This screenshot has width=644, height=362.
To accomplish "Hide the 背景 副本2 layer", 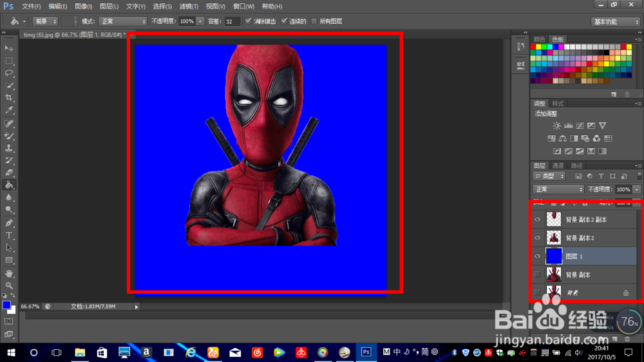I will click(x=537, y=238).
